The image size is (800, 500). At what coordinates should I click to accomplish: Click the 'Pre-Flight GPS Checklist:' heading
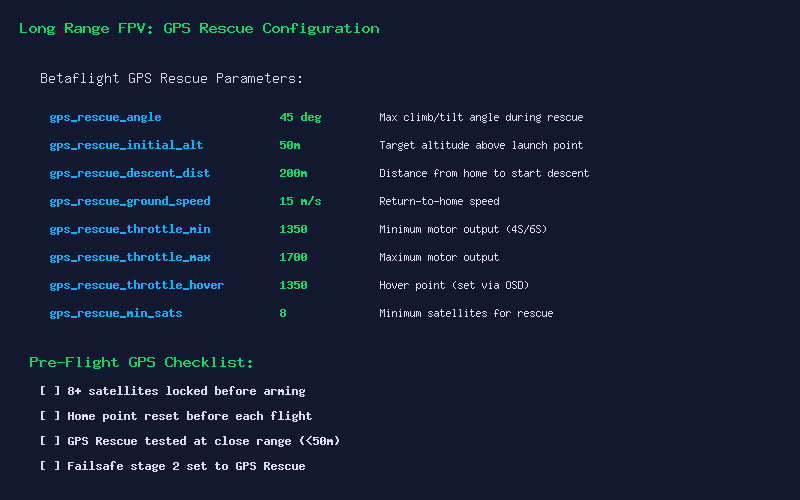click(141, 362)
